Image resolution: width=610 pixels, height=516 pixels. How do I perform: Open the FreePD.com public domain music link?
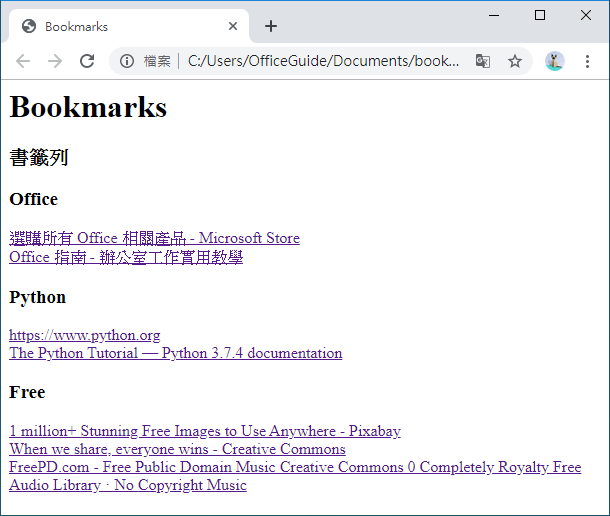[295, 467]
